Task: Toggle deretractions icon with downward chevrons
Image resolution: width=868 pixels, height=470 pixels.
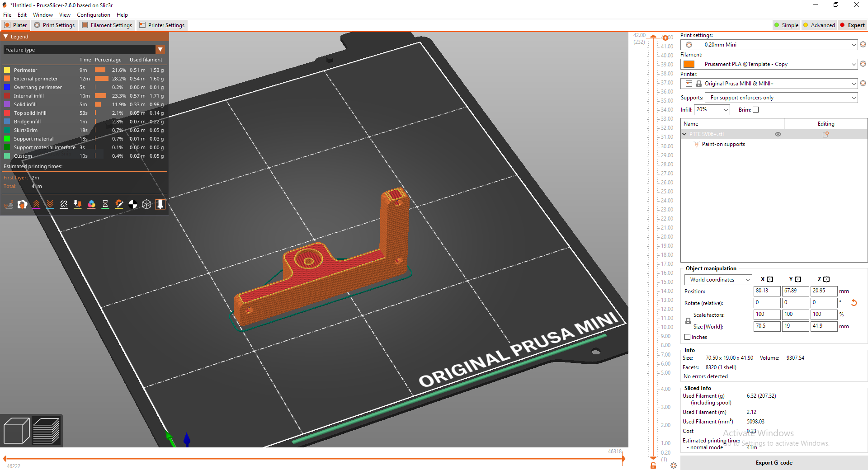Action: (50, 205)
